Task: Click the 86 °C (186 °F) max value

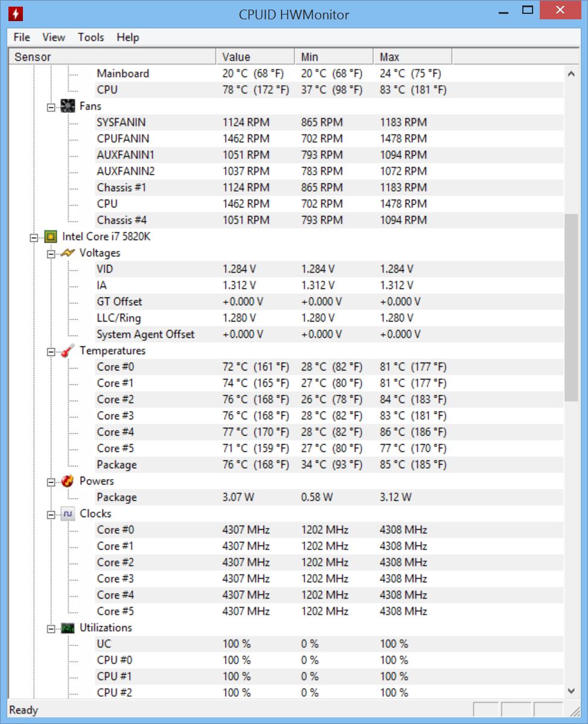Action: [413, 432]
